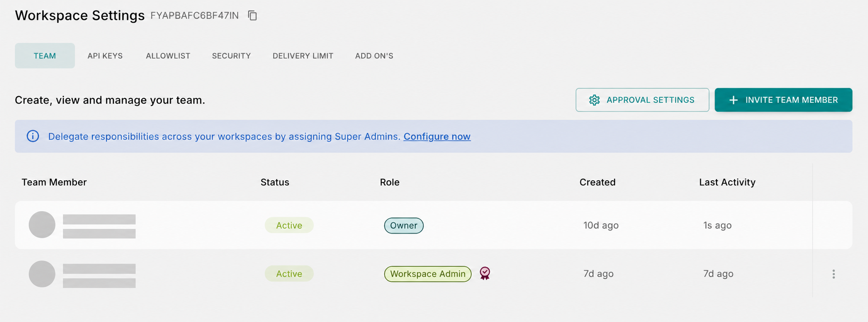868x322 pixels.
Task: Click the plus icon on Invite Team Member
Action: [734, 100]
